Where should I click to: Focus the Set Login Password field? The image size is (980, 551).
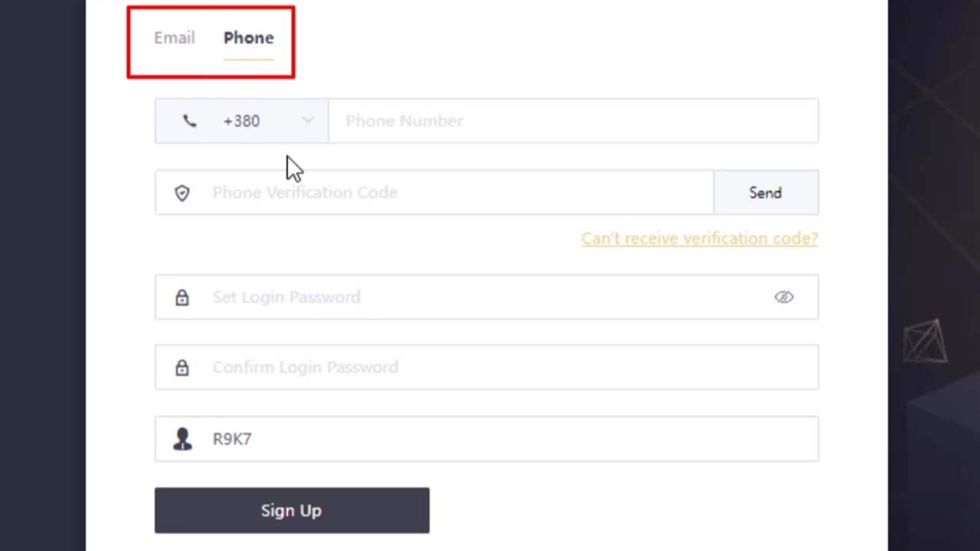pyautogui.click(x=482, y=298)
